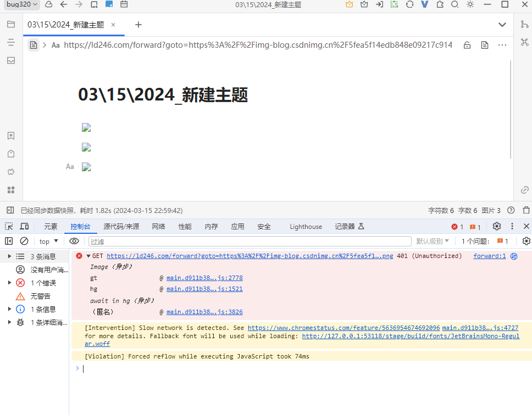The image size is (532, 415).
Task: Toggle the document lock icon
Action: click(467, 45)
